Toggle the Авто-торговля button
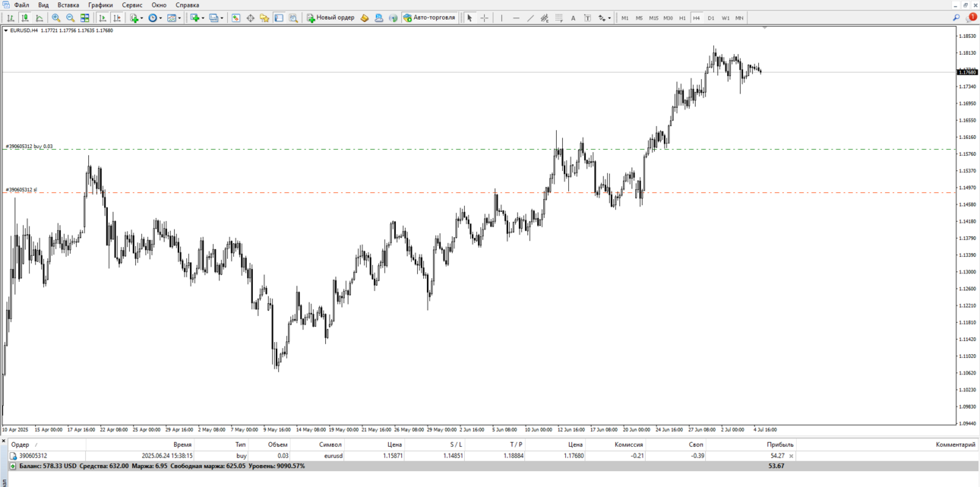The width and height of the screenshot is (980, 487). 430,17
